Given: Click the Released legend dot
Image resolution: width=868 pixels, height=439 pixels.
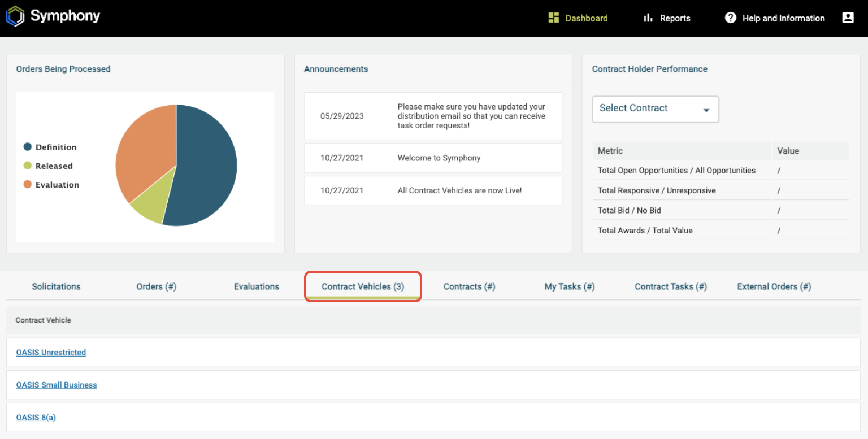Looking at the screenshot, I should (x=27, y=166).
